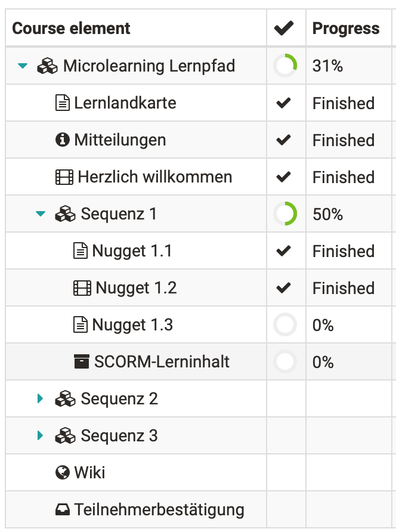
Task: Click the cubes icon beside Microlearning Lernpfad
Action: [x=47, y=66]
